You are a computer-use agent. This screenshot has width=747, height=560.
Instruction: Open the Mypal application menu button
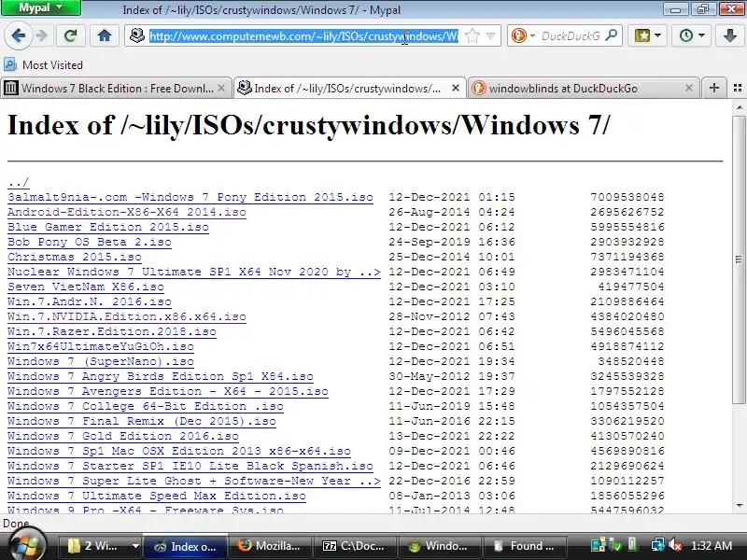40,7
